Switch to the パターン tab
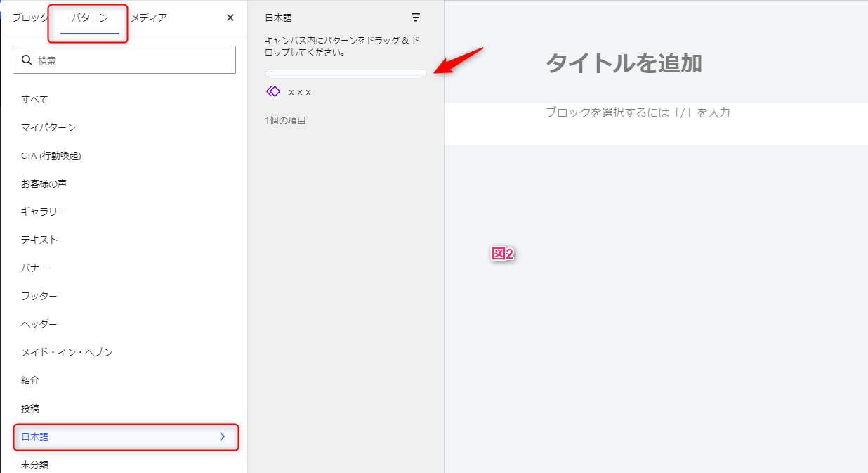The width and height of the screenshot is (868, 473). 89,18
